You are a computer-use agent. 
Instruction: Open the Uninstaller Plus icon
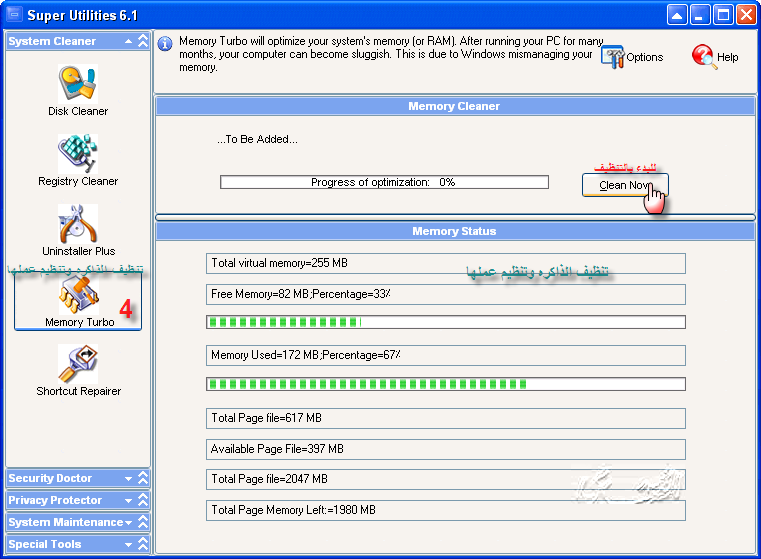[78, 224]
